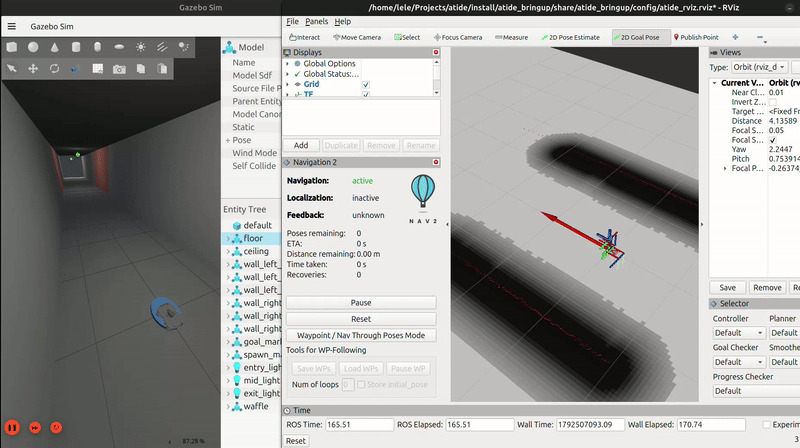The width and height of the screenshot is (800, 448).
Task: Activate 2D Pose Estimate tool
Action: (571, 37)
